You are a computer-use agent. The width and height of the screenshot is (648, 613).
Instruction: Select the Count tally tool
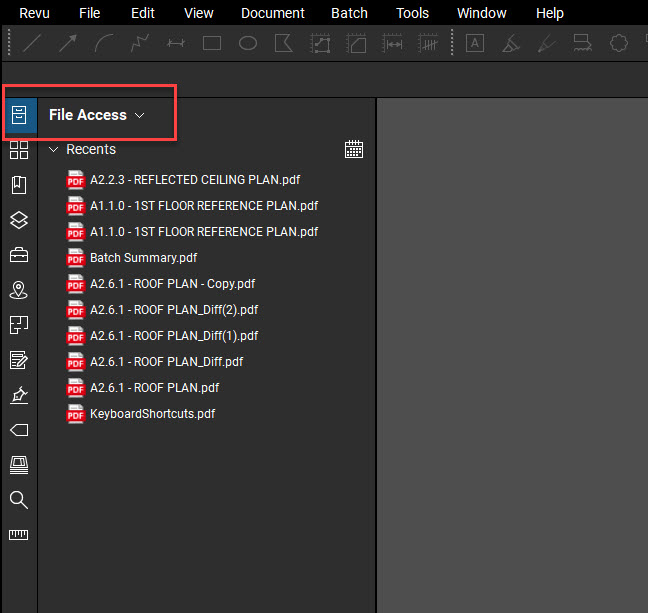(428, 43)
